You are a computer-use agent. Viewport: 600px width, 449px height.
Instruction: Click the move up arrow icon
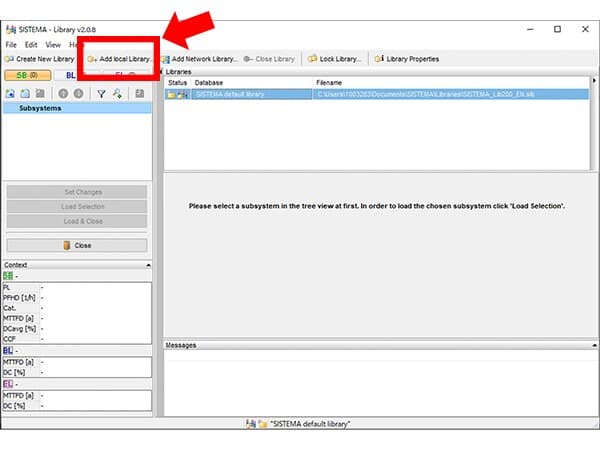coord(63,93)
